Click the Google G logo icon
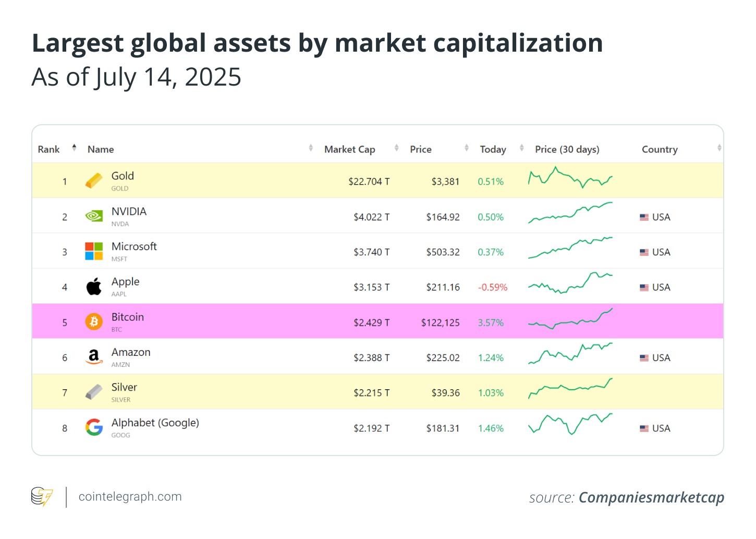The height and width of the screenshot is (539, 756). (94, 427)
